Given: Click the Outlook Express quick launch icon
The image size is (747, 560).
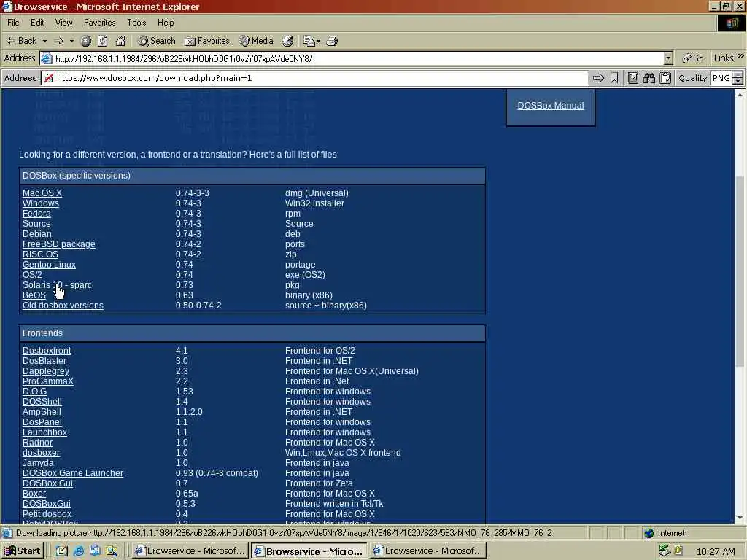Looking at the screenshot, I should pos(96,551).
